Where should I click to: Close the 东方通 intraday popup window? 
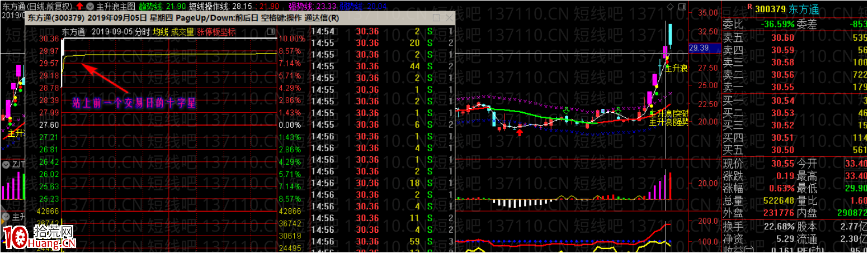click(x=449, y=18)
